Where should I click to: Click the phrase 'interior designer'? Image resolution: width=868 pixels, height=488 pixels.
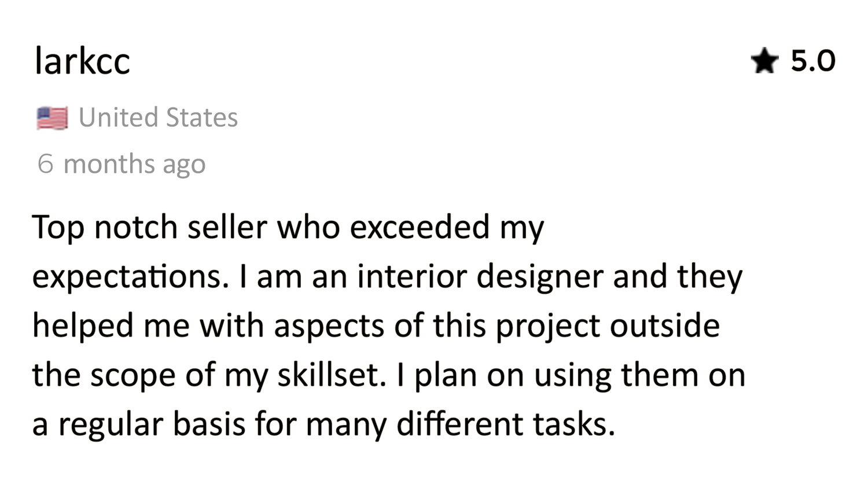[480, 276]
